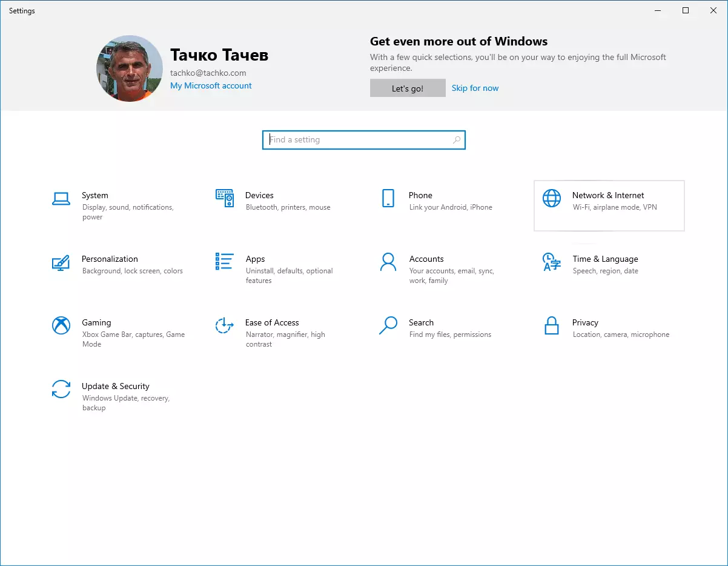Open Gaming Xbox logo icon
This screenshot has width=728, height=566.
[61, 325]
